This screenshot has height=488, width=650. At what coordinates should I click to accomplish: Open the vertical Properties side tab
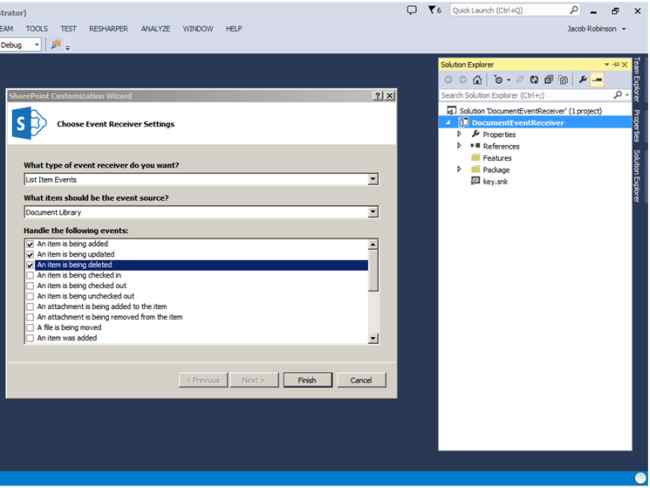pyautogui.click(x=637, y=126)
